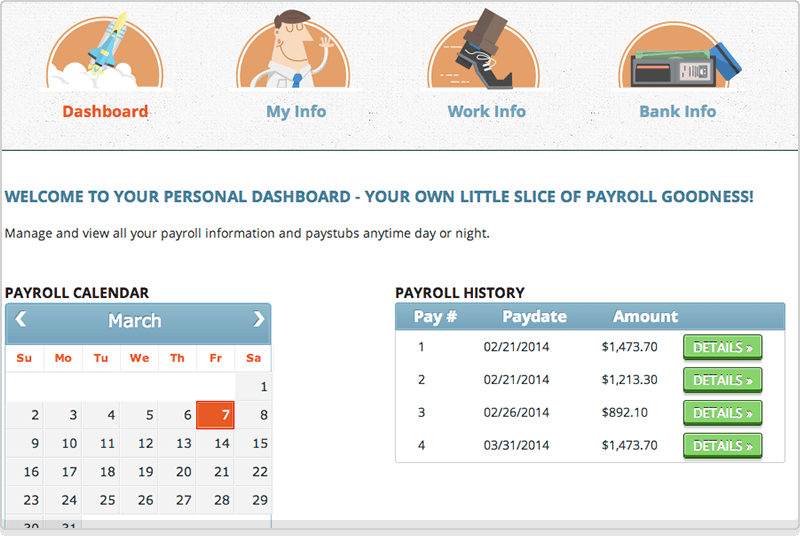800x536 pixels.
Task: Select highlighted day 7 in calendar
Action: click(x=215, y=415)
